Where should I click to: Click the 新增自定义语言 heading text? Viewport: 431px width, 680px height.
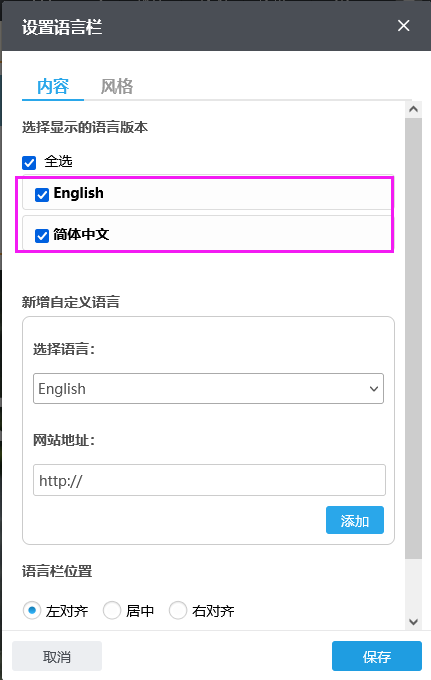coord(71,302)
